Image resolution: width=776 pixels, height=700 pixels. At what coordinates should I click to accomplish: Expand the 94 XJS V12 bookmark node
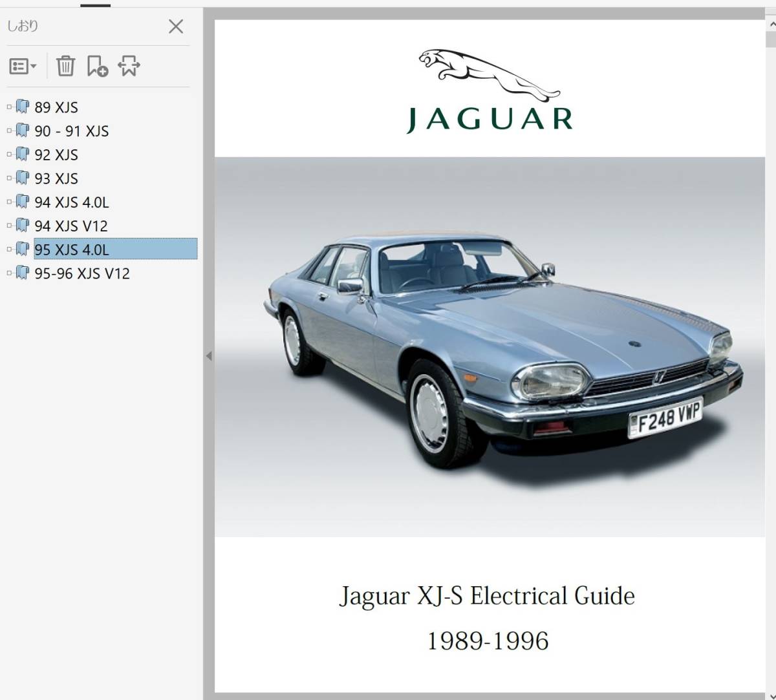click(9, 226)
